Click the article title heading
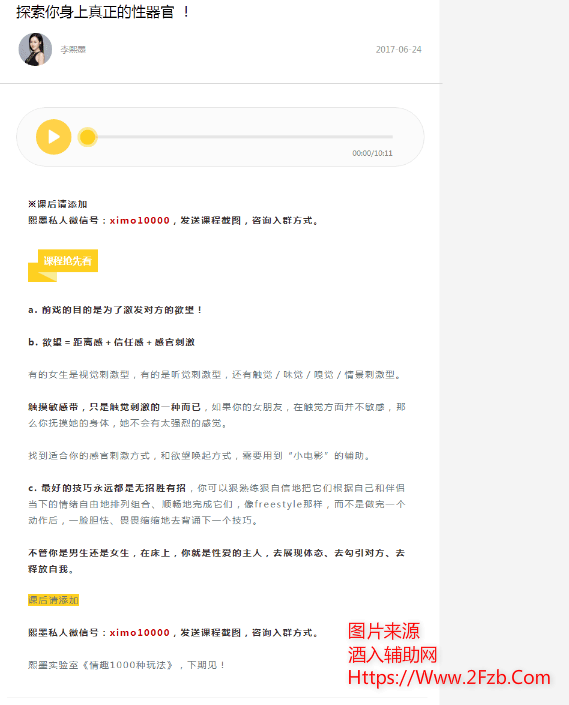This screenshot has height=705, width=569. (103, 12)
